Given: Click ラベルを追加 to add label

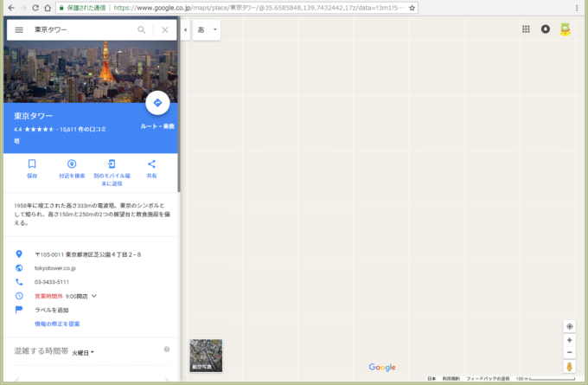Looking at the screenshot, I should [x=52, y=310].
